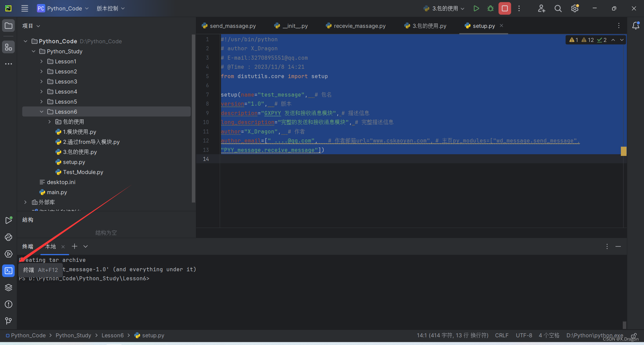Run the 3.包的使用 configuration
Image resolution: width=644 pixels, height=345 pixels.
coord(476,8)
